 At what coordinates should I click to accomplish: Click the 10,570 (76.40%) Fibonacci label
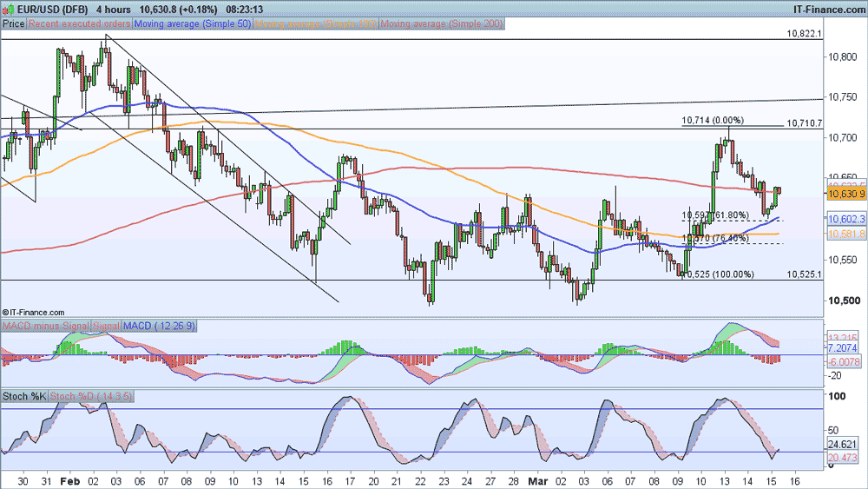(x=715, y=238)
